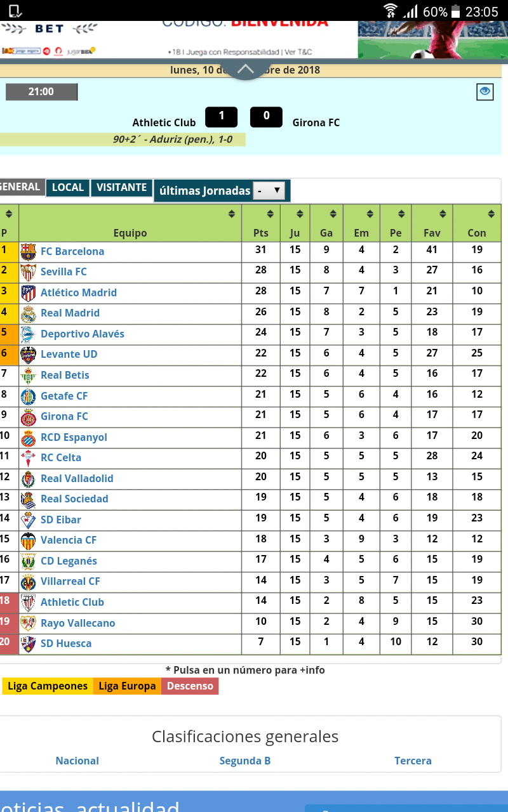Open the Segunda B classification link
The image size is (508, 812).
244,761
